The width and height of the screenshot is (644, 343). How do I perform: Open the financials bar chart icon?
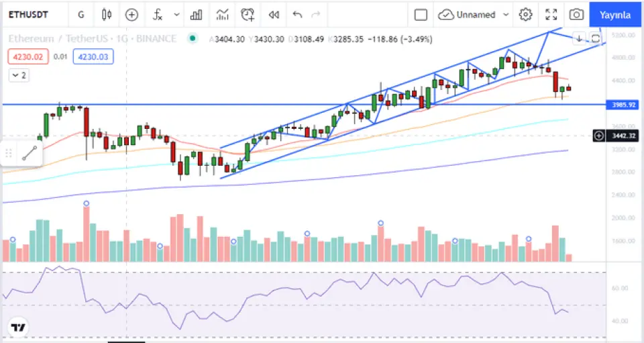(x=197, y=14)
